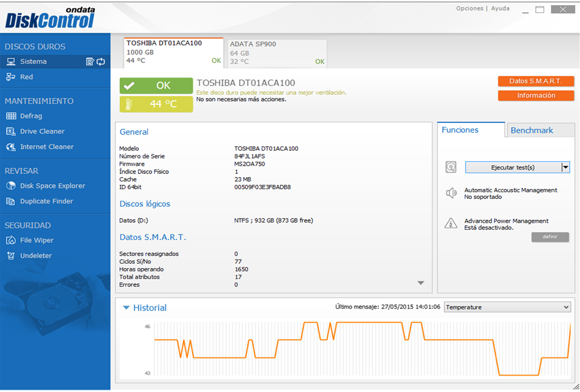Click firmware value MS2OA750
The height and width of the screenshot is (392, 580).
249,164
